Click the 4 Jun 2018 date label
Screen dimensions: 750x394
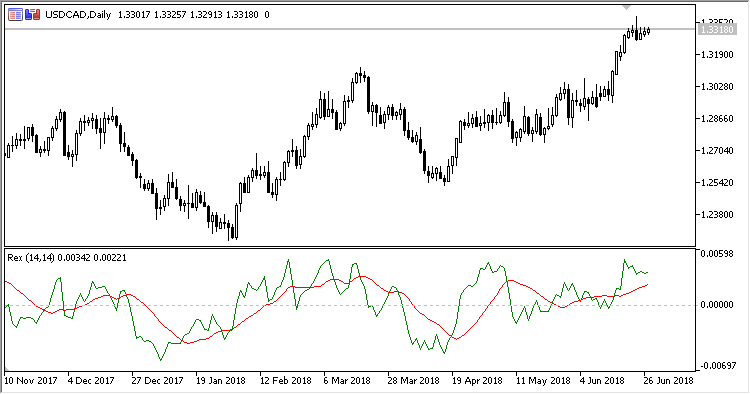602,381
